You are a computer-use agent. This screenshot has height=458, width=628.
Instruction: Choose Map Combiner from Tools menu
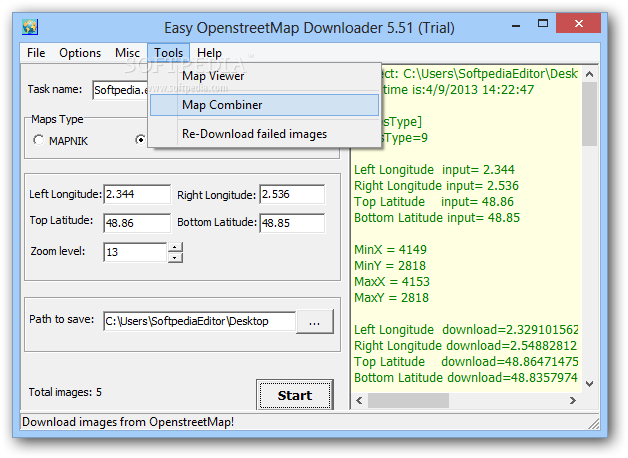264,105
